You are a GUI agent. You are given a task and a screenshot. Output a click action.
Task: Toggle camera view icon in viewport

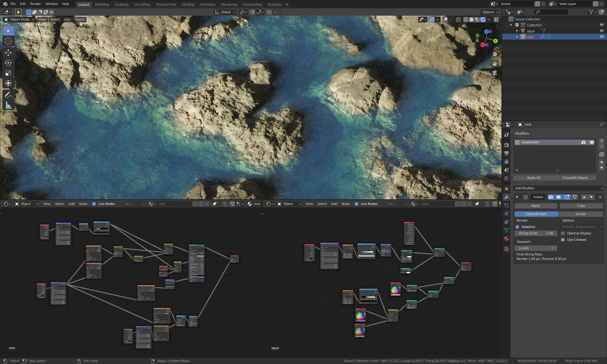point(495,73)
